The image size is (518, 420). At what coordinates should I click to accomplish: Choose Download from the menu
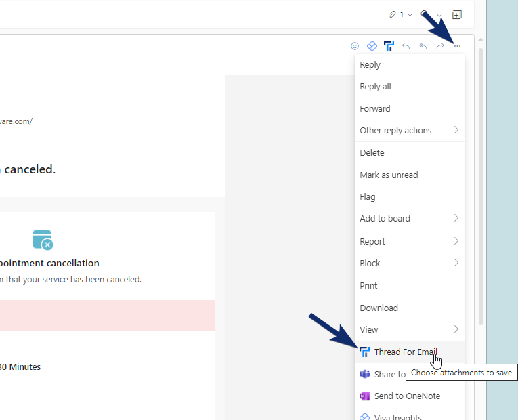410,308
